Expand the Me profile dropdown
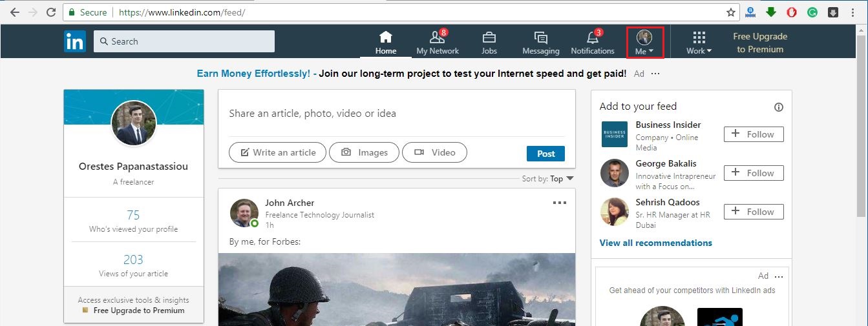This screenshot has height=326, width=868. coord(644,43)
